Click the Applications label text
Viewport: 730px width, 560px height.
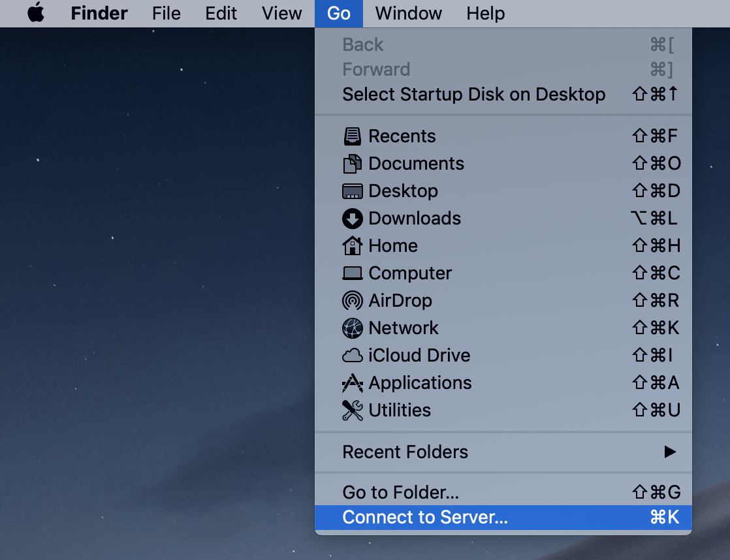(421, 383)
